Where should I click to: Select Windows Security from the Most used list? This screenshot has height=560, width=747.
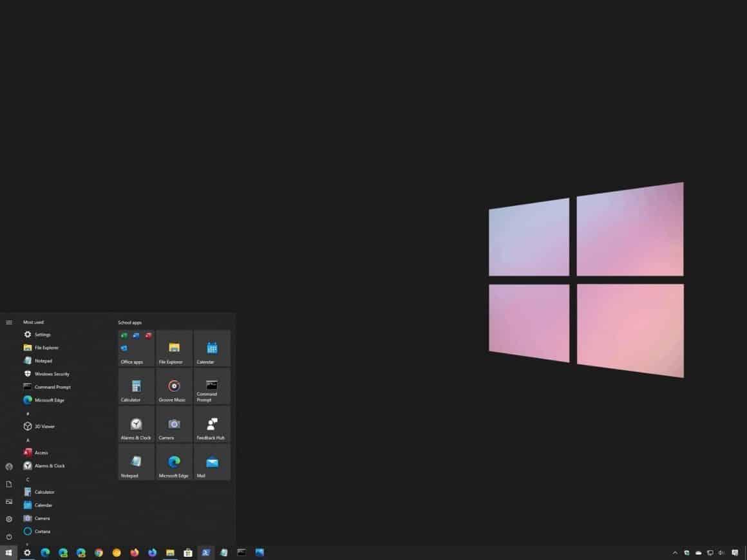pos(52,373)
